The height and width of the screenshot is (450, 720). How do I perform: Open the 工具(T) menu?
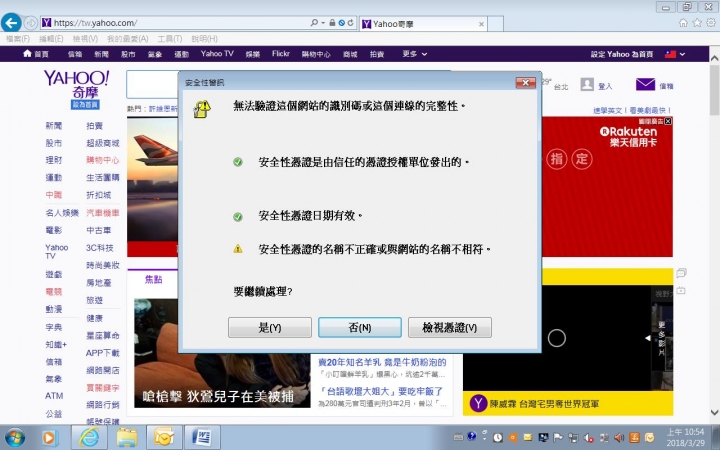click(x=170, y=39)
